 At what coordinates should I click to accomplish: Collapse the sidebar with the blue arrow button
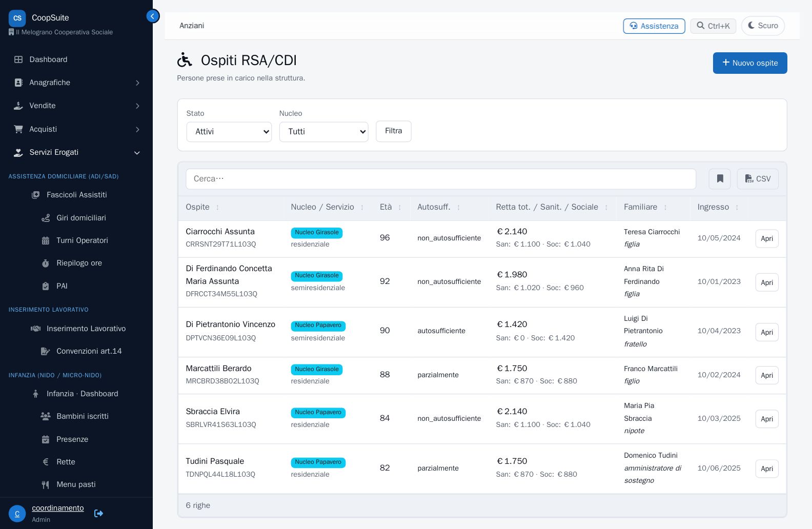(x=153, y=16)
